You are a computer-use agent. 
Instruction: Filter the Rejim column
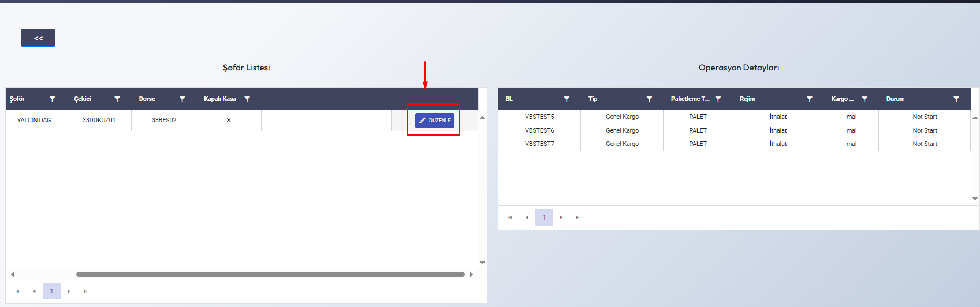810,99
